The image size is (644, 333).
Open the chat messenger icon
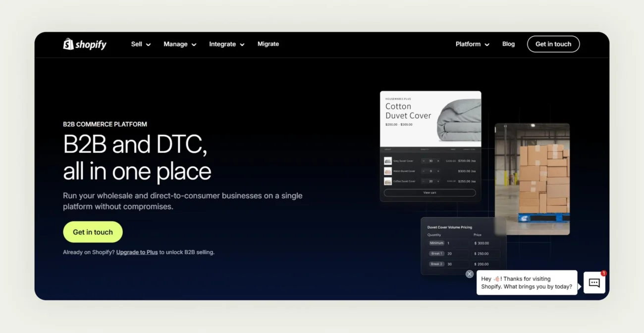pos(594,282)
